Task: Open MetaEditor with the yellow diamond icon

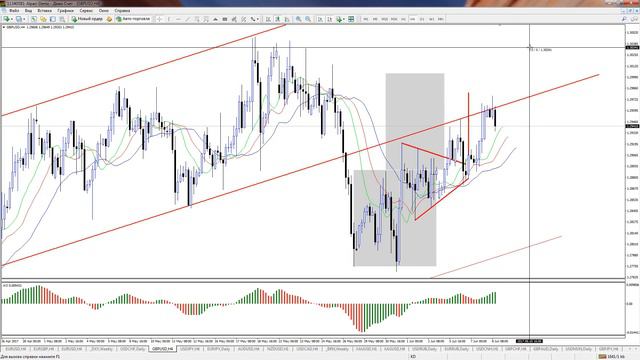Action: 109,19
